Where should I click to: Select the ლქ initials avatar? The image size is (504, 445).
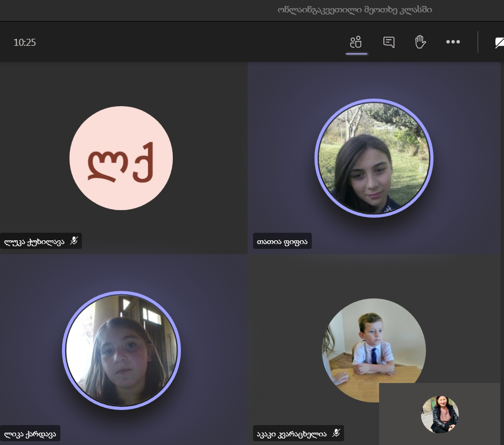pyautogui.click(x=121, y=158)
